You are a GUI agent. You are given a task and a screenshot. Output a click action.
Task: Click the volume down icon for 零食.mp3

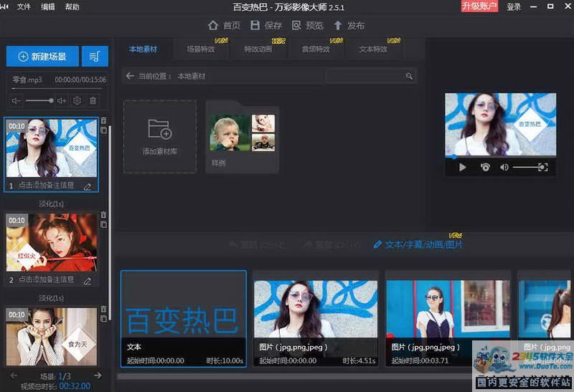coord(16,100)
